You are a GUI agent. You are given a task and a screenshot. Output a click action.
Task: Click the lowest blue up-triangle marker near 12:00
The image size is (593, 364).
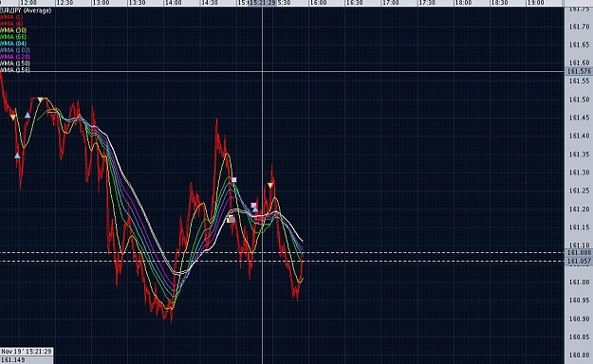coord(17,155)
